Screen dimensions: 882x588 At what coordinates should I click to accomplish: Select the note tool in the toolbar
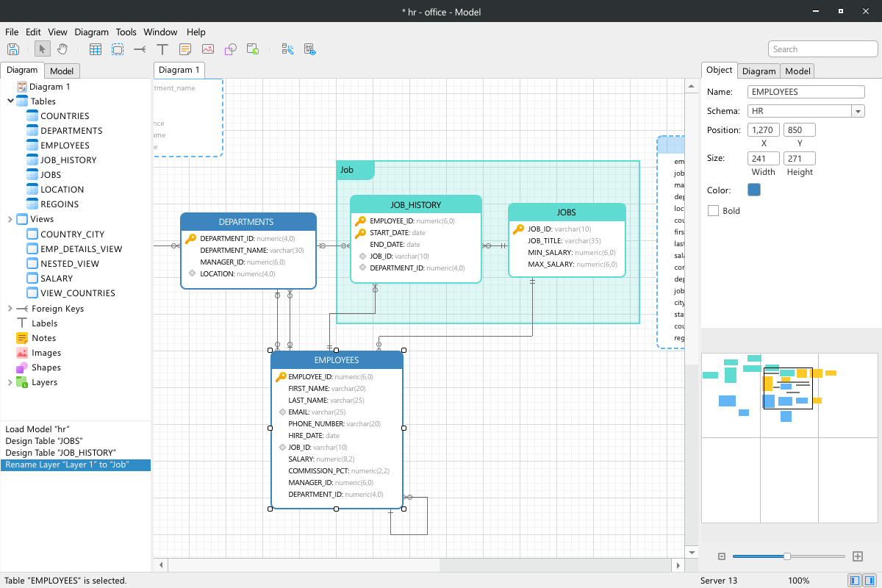[x=185, y=49]
